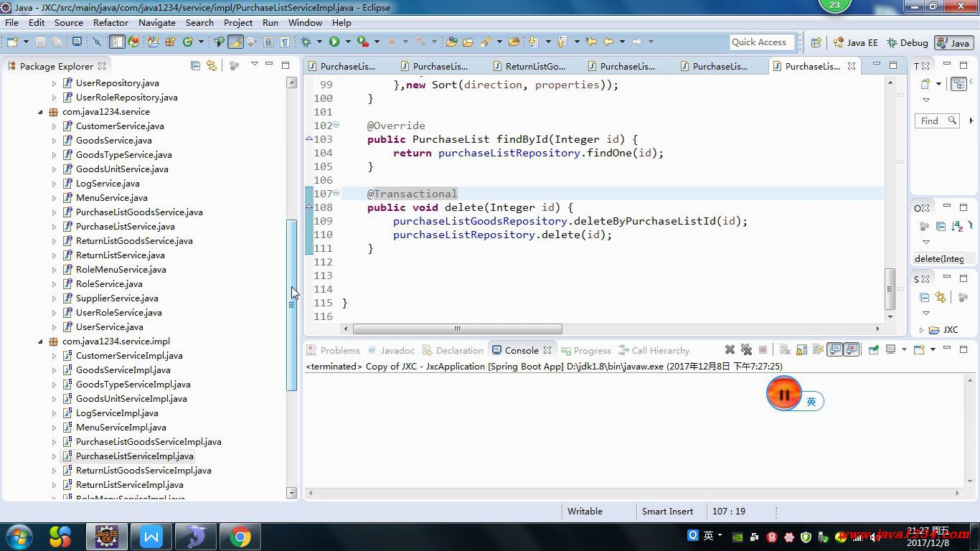
Task: Toggle Mark Occurrences highlighter in toolbar
Action: pos(235,42)
